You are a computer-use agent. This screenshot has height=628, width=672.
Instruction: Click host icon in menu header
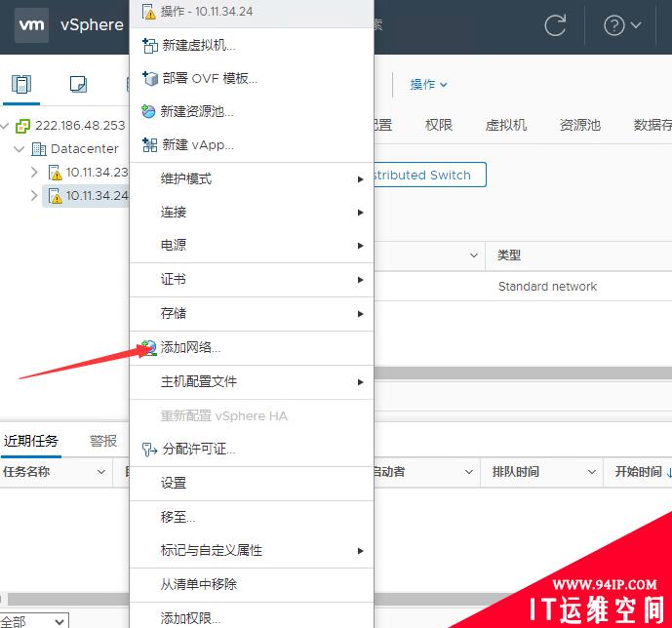tap(148, 12)
